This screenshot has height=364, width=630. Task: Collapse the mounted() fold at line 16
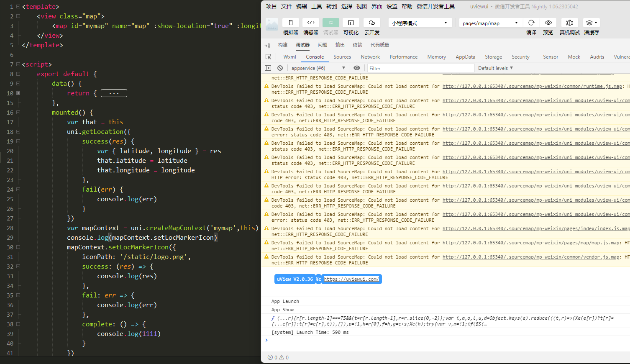pyautogui.click(x=18, y=113)
